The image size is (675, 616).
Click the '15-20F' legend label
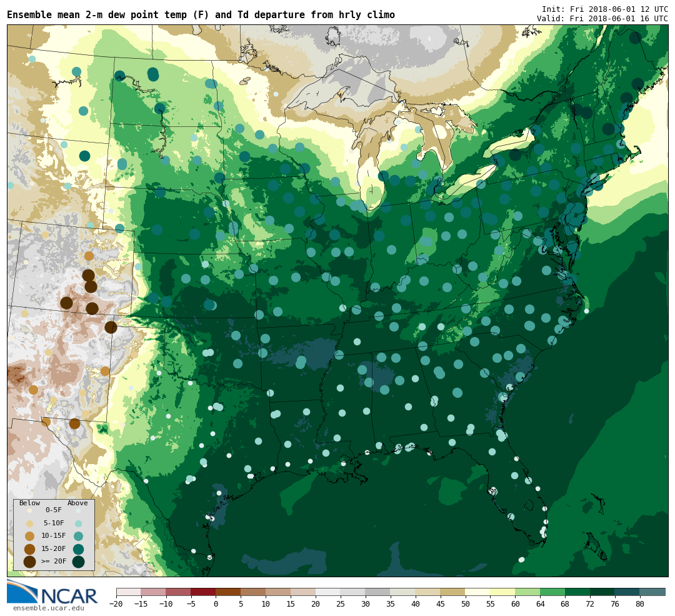[54, 549]
